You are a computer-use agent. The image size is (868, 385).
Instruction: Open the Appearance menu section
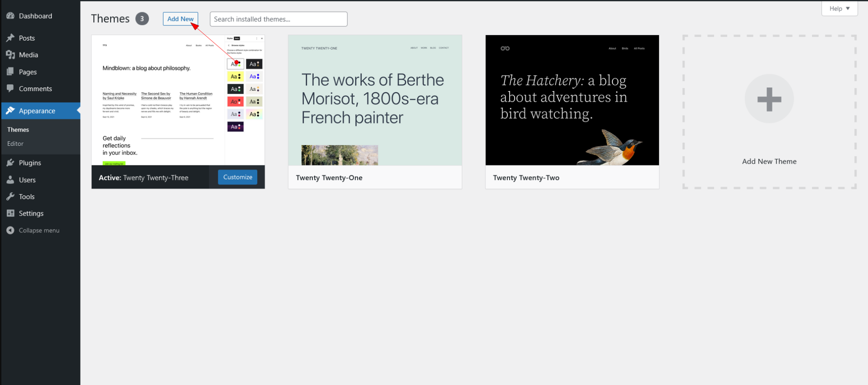click(37, 111)
